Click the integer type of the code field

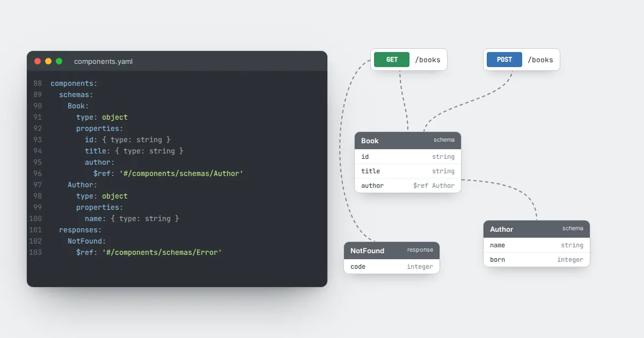[x=420, y=267]
